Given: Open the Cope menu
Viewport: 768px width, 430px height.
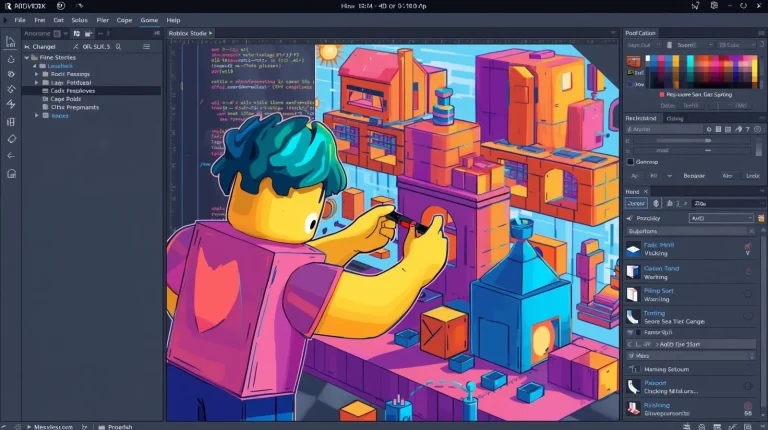Looking at the screenshot, I should pos(124,20).
